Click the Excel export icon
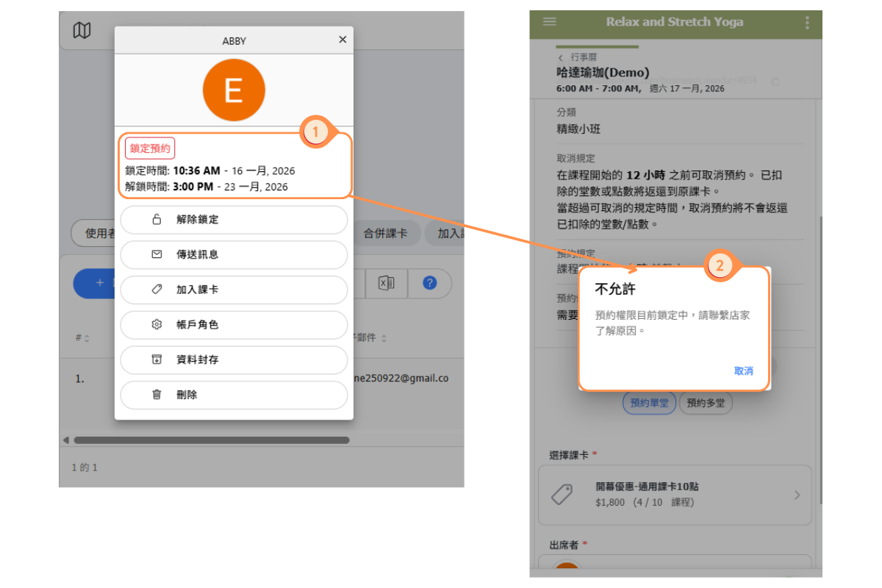 387,284
